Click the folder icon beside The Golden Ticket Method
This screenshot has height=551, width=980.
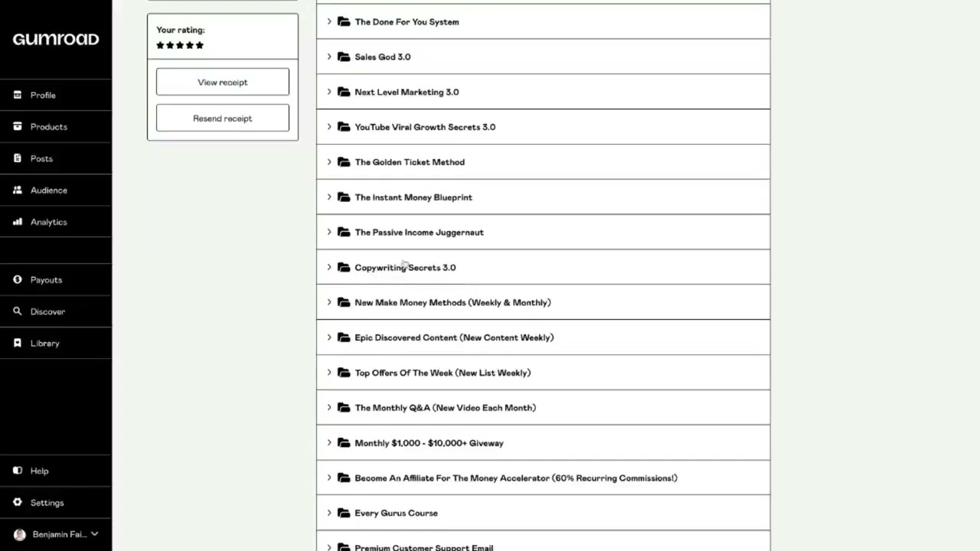(x=344, y=162)
